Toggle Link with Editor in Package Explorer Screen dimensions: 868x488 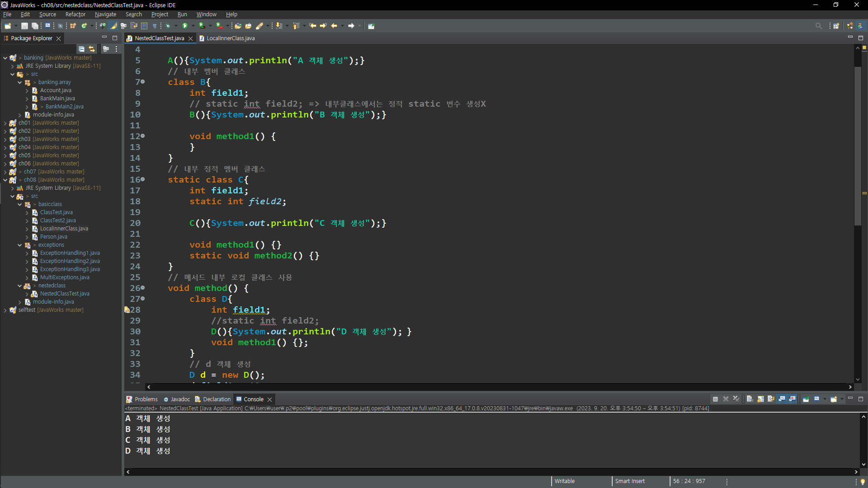pyautogui.click(x=92, y=49)
